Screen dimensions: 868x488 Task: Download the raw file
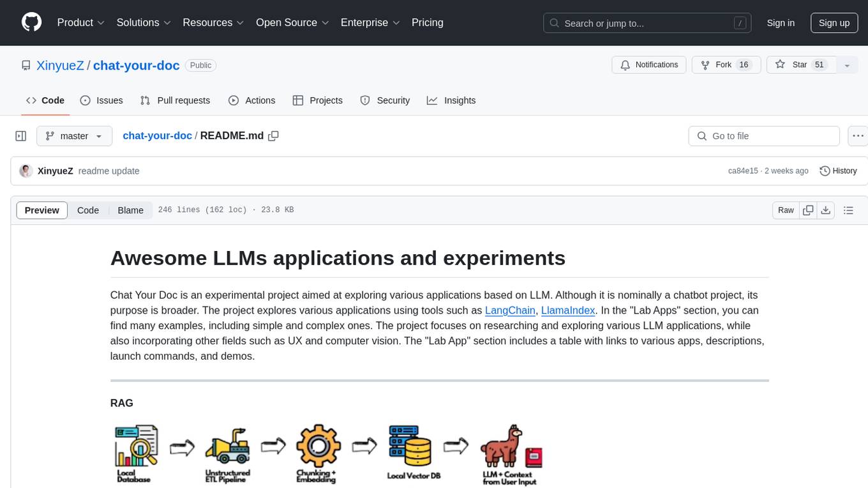tap(825, 210)
